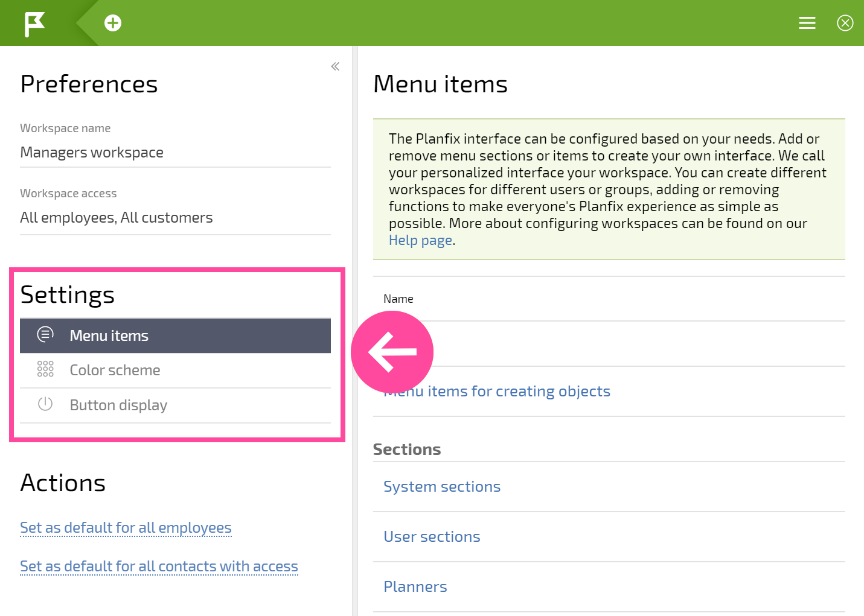The height and width of the screenshot is (616, 864).
Task: Click the Menu items list icon
Action: [x=45, y=334]
